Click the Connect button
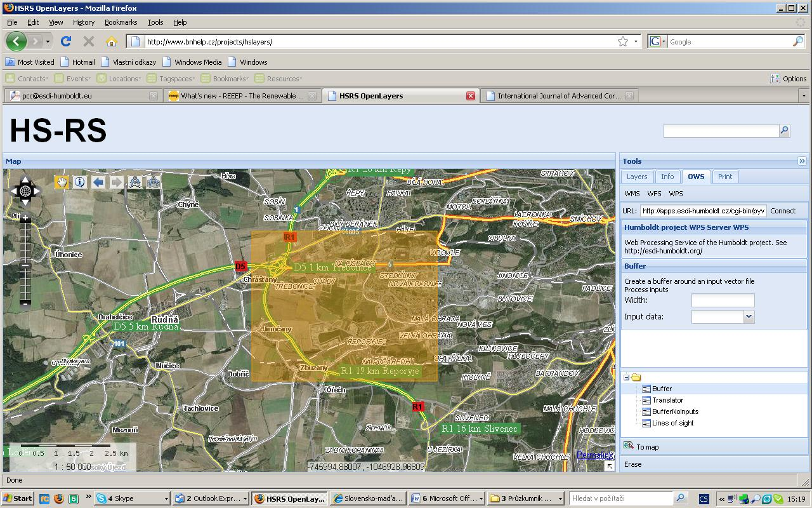The image size is (812, 508). coord(783,211)
